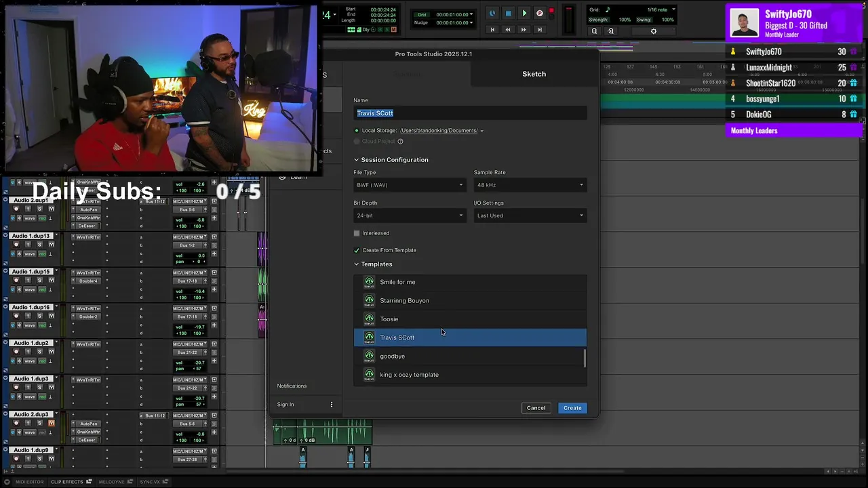Select the Travis SCott template row

click(x=469, y=338)
